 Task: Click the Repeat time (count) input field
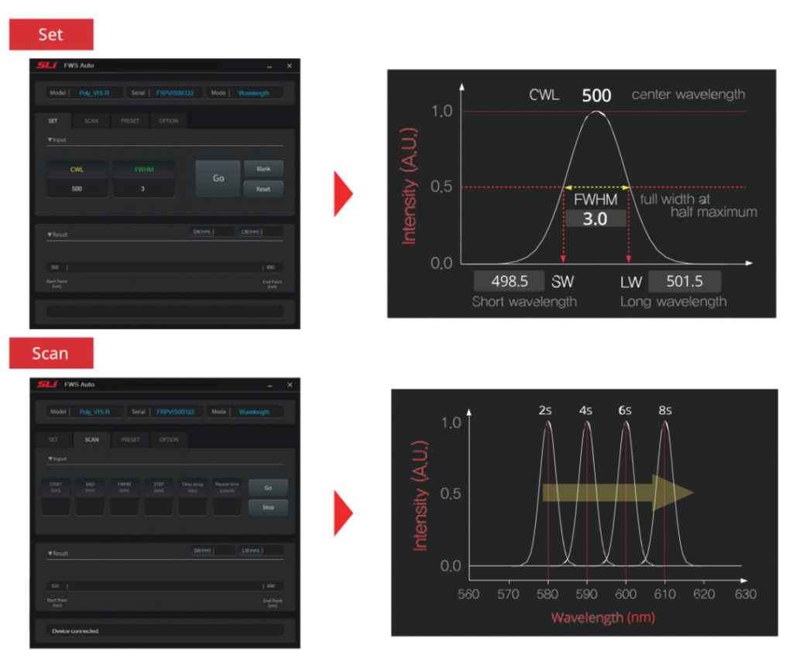[227, 506]
